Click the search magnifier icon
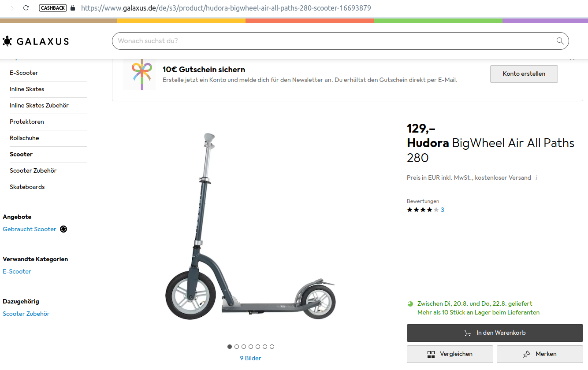 coord(560,41)
